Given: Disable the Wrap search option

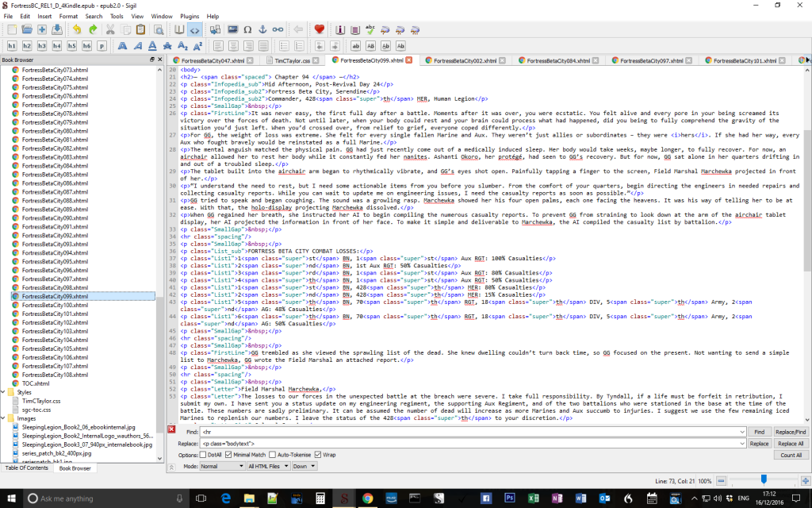Looking at the screenshot, I should point(318,455).
